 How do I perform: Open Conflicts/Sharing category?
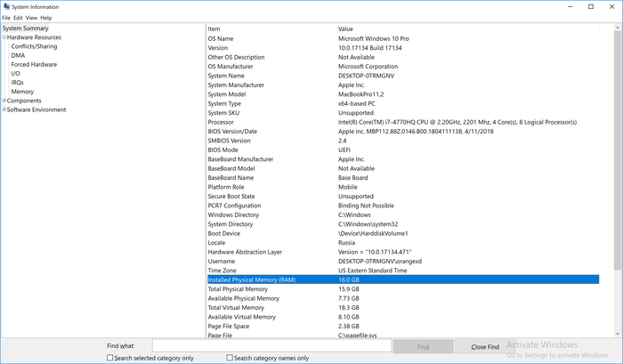click(34, 46)
